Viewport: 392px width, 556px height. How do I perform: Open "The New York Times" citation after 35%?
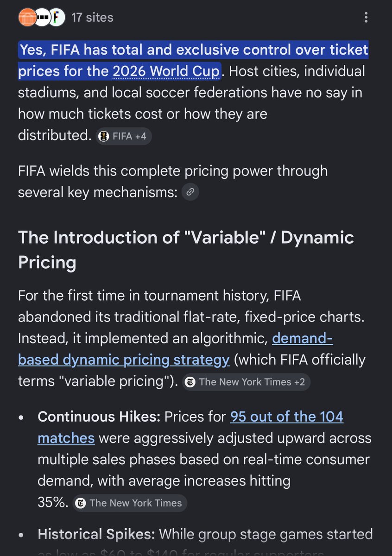click(x=129, y=503)
